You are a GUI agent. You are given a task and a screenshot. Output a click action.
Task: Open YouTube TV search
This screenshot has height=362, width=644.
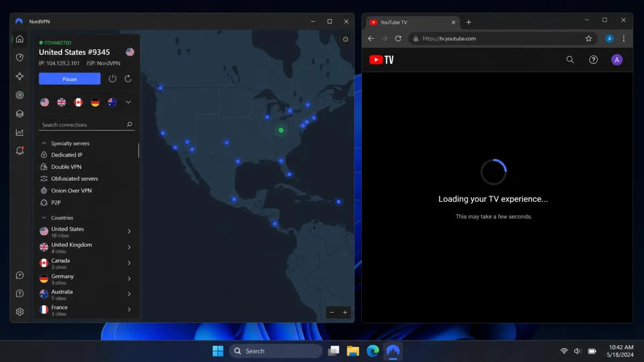pos(570,60)
